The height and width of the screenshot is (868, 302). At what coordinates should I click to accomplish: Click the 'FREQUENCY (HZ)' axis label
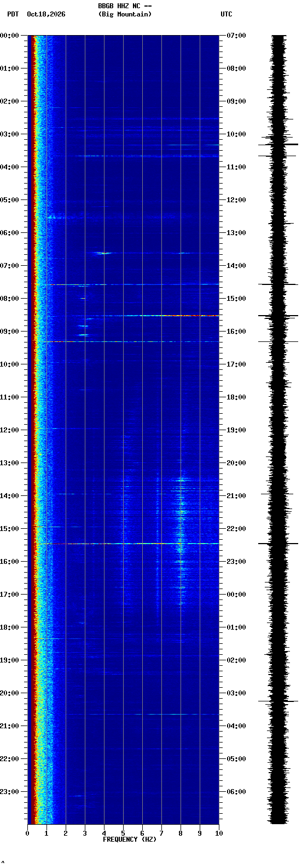(130, 840)
